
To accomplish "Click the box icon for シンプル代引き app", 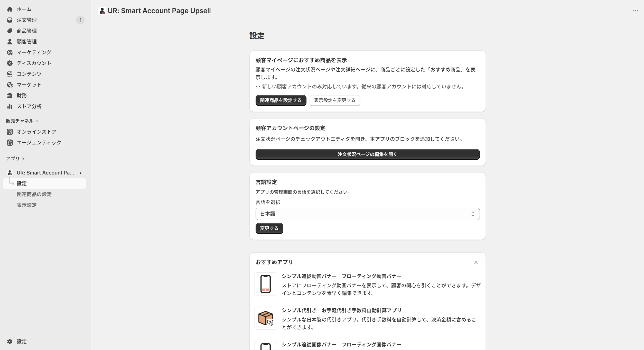I will coord(266,318).
